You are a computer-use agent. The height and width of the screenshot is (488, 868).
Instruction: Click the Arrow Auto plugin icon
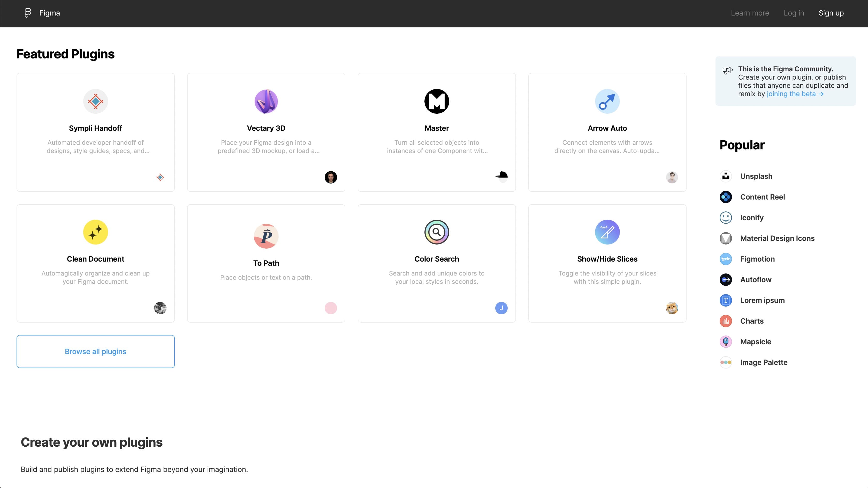[x=607, y=101]
